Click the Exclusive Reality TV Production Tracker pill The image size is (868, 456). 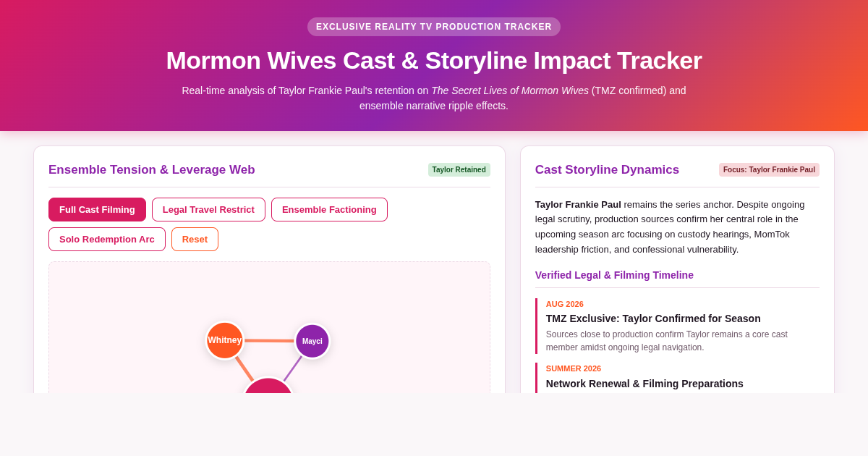tap(434, 27)
